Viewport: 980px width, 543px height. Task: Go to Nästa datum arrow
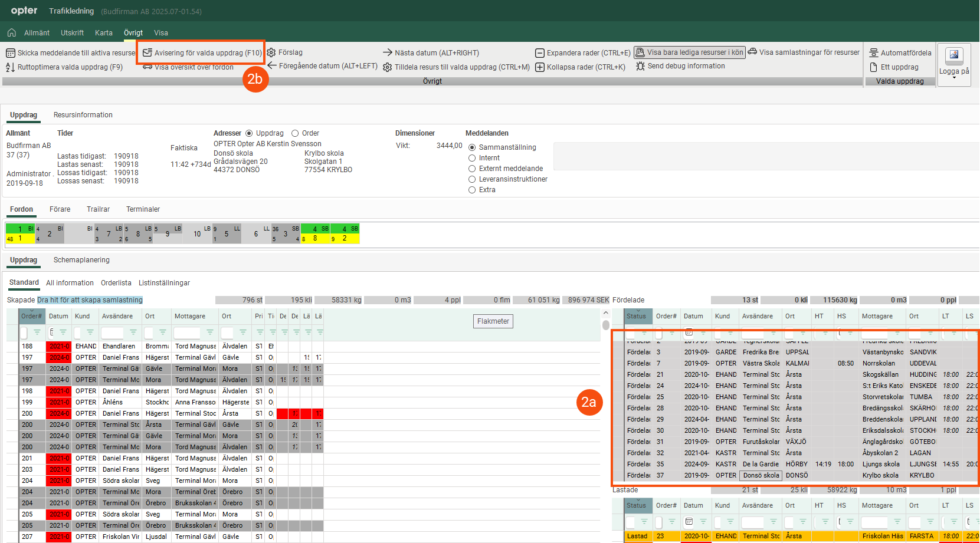(388, 52)
